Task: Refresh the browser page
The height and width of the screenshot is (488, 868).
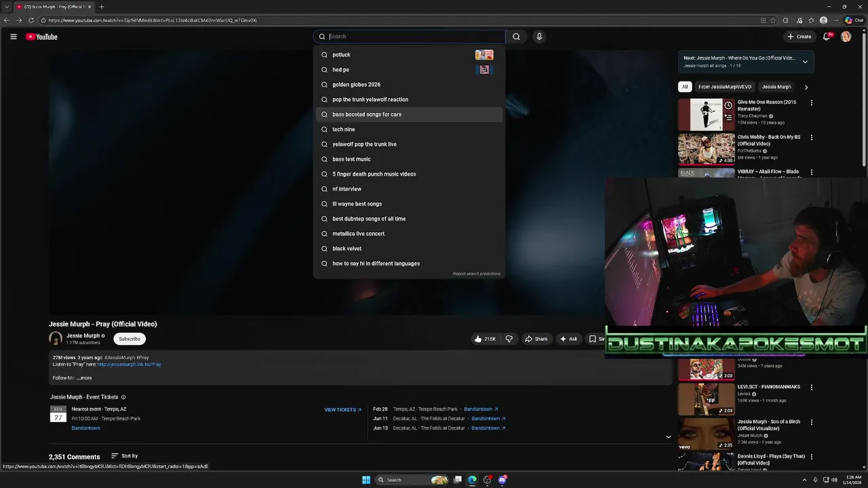Action: pyautogui.click(x=31, y=20)
